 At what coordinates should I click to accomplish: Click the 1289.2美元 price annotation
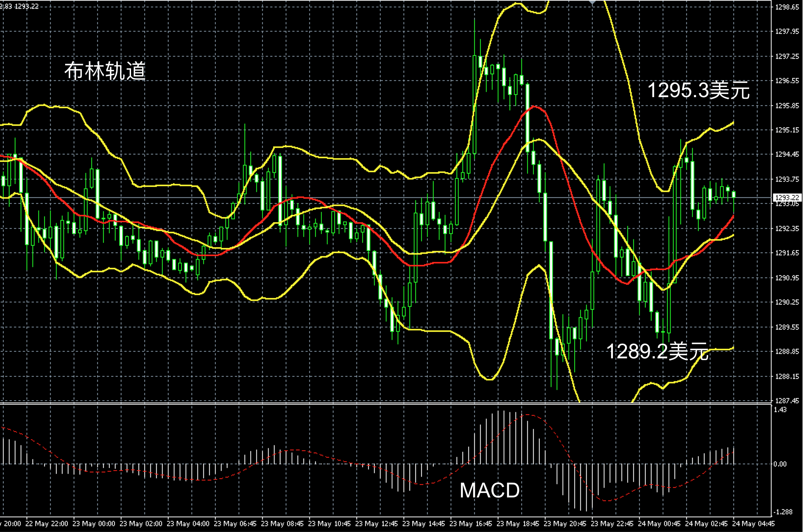(x=657, y=351)
